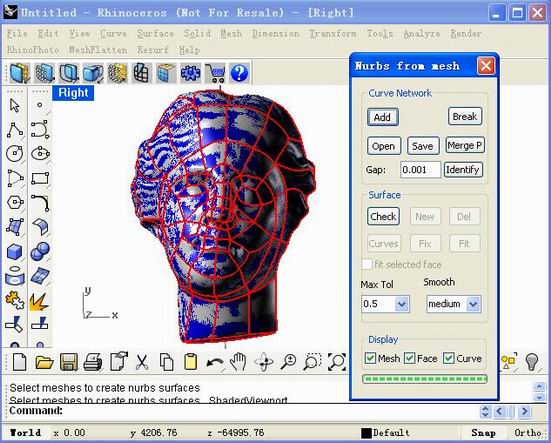Choose the control point curve tool
Screen dimensions: 551x443
pos(40,129)
